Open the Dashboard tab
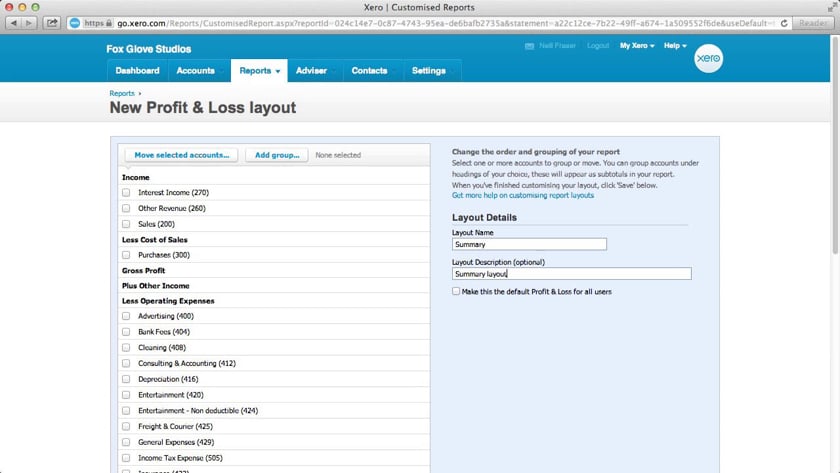 (137, 71)
